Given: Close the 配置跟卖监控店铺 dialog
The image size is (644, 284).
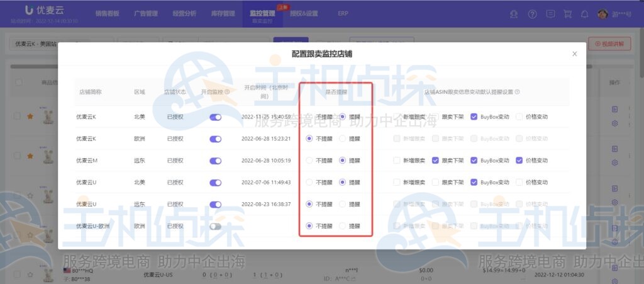Looking at the screenshot, I should [x=575, y=54].
